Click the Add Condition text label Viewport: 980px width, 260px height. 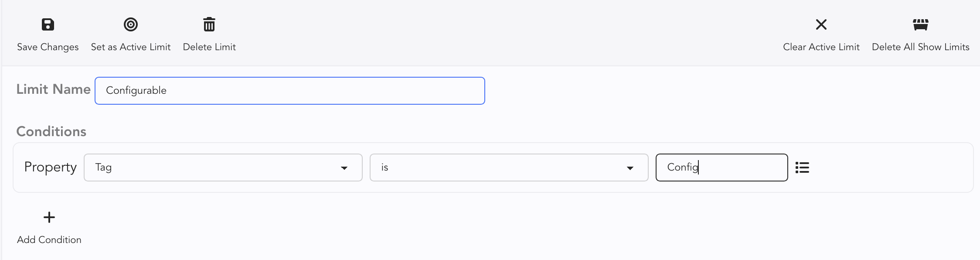click(x=49, y=240)
